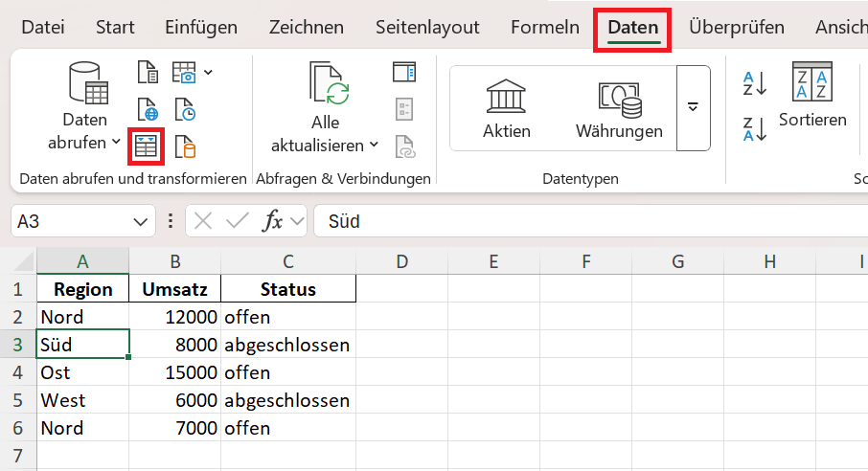Open the Name Box dropdown arrow
The width and height of the screenshot is (868, 471).
coord(140,221)
